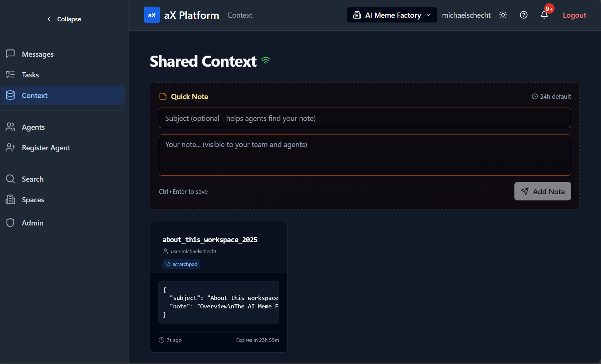This screenshot has height=364, width=601.
Task: Click the Subject input field
Action: point(364,118)
